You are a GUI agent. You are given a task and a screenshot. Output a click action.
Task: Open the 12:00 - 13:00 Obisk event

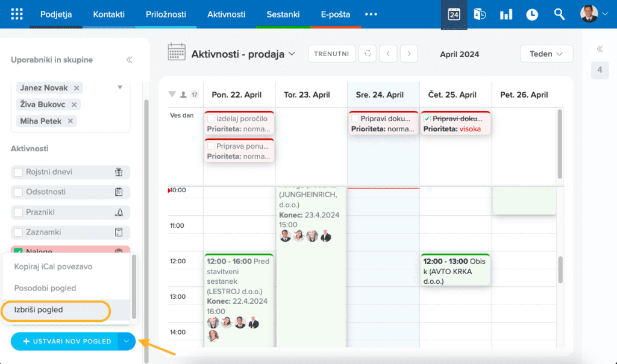click(456, 271)
